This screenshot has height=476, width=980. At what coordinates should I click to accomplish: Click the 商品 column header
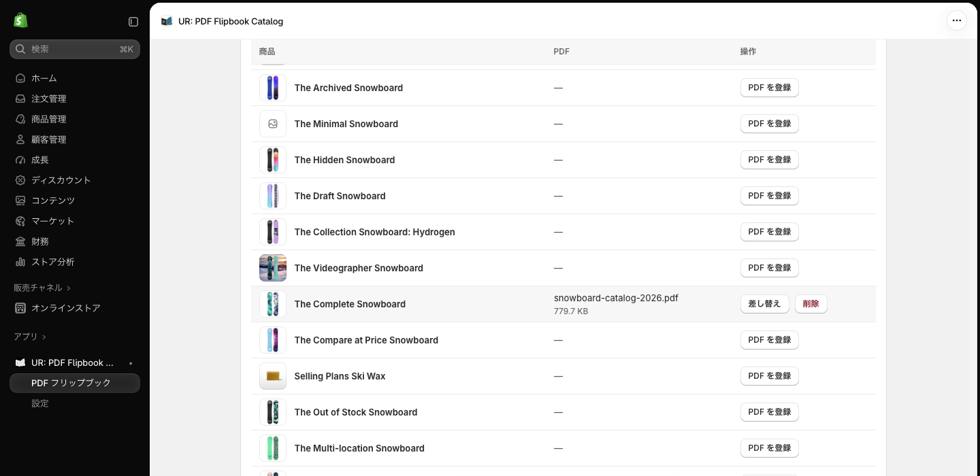point(267,52)
